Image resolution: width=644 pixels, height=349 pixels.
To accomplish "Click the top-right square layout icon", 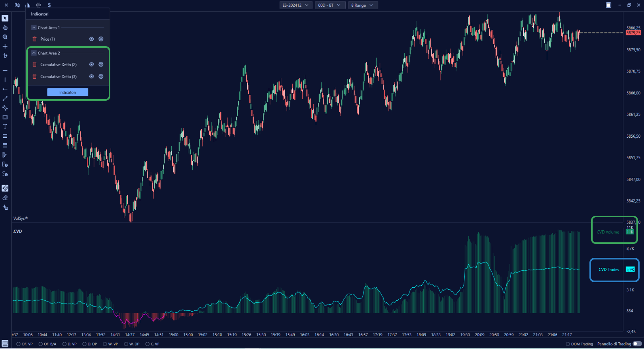I will pyautogui.click(x=609, y=5).
